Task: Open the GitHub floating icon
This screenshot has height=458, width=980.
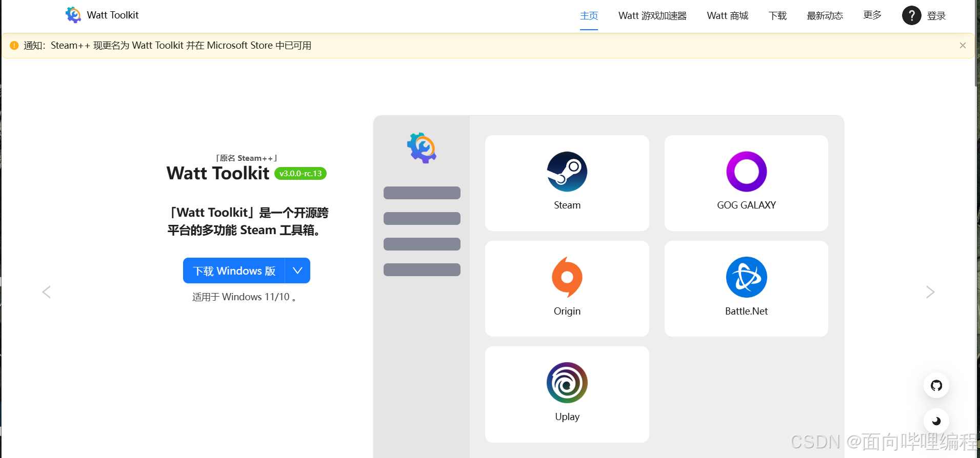Action: [x=936, y=385]
